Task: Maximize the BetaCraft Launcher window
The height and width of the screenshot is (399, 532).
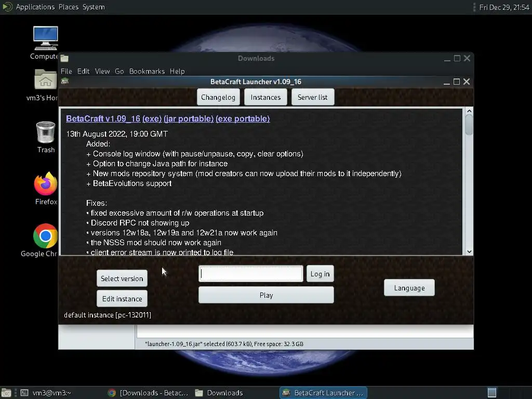Action: click(457, 82)
